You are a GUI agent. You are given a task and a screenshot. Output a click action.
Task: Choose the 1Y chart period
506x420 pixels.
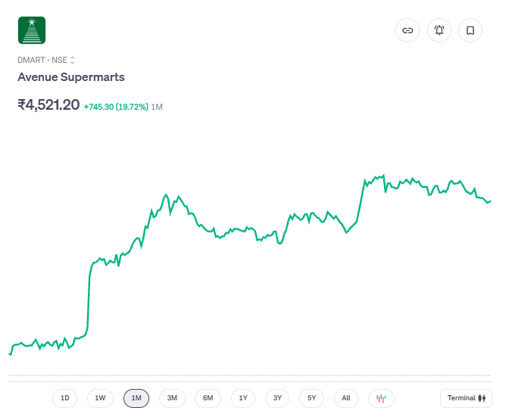(242, 398)
